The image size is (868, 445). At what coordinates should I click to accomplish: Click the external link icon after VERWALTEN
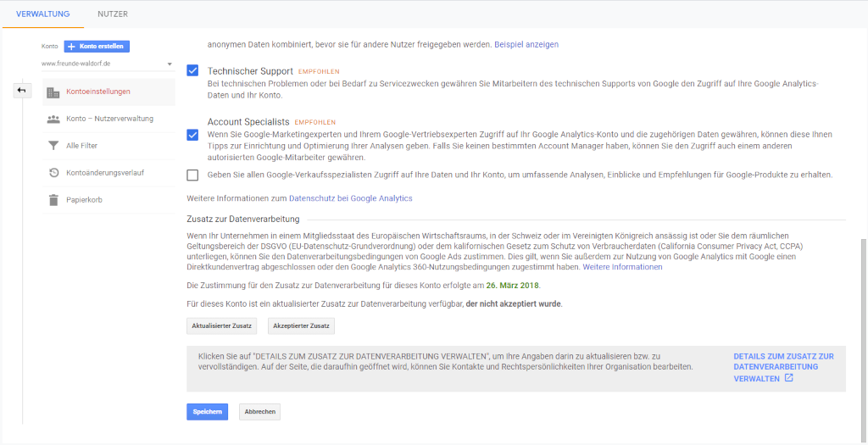pos(789,378)
